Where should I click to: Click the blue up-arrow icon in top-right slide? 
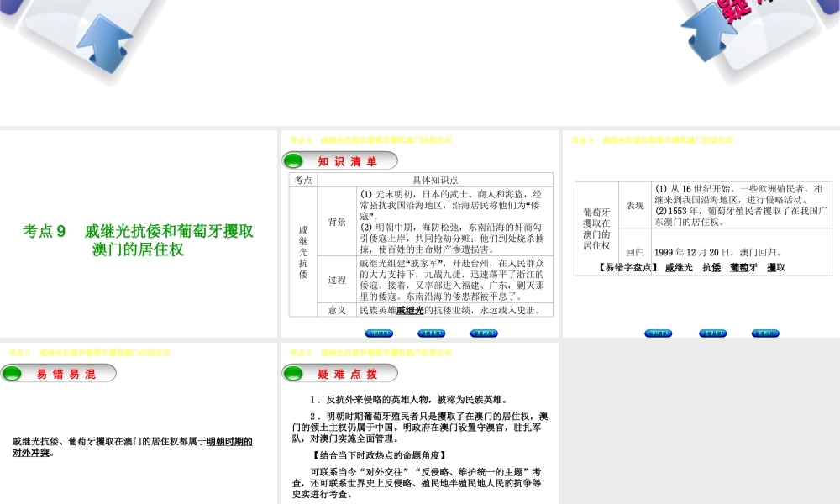tap(707, 34)
